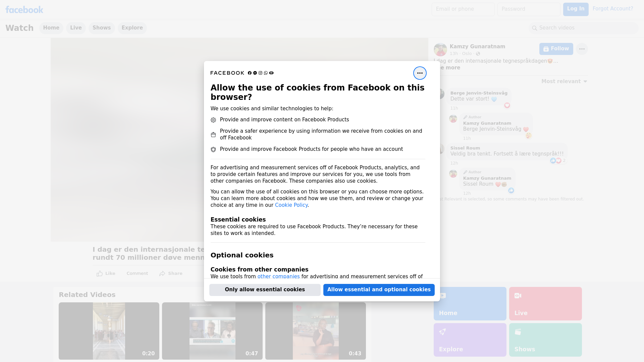
Task: Open the other companies link
Action: click(x=278, y=277)
